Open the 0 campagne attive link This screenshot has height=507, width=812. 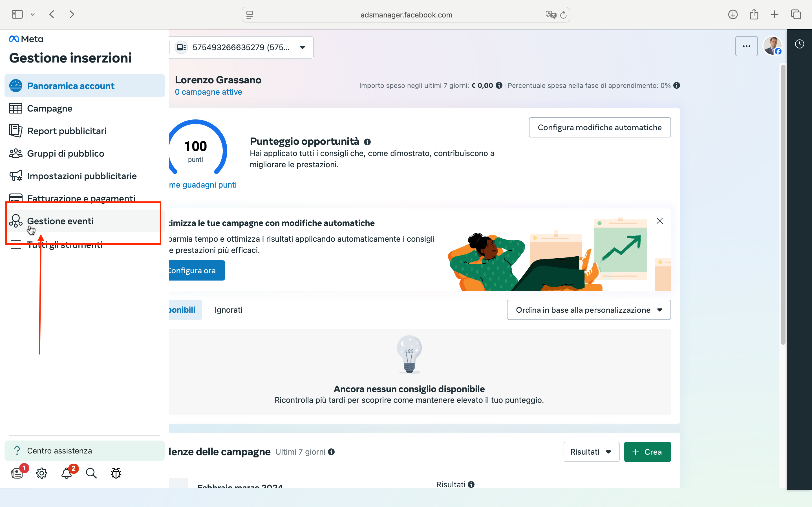(208, 92)
